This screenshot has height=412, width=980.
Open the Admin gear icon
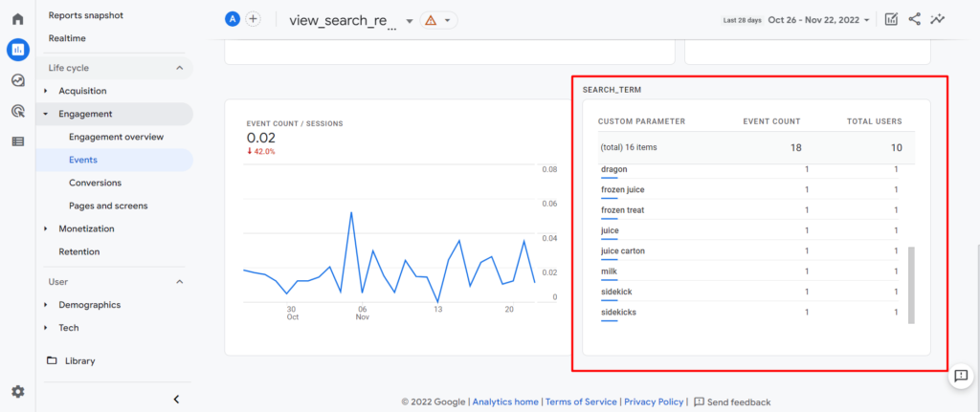(x=18, y=391)
